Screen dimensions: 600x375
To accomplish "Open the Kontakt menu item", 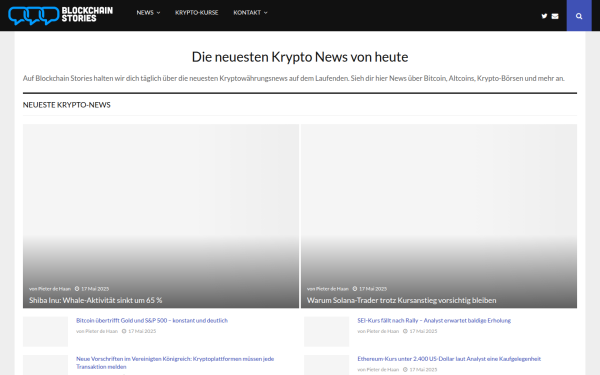I will [247, 13].
